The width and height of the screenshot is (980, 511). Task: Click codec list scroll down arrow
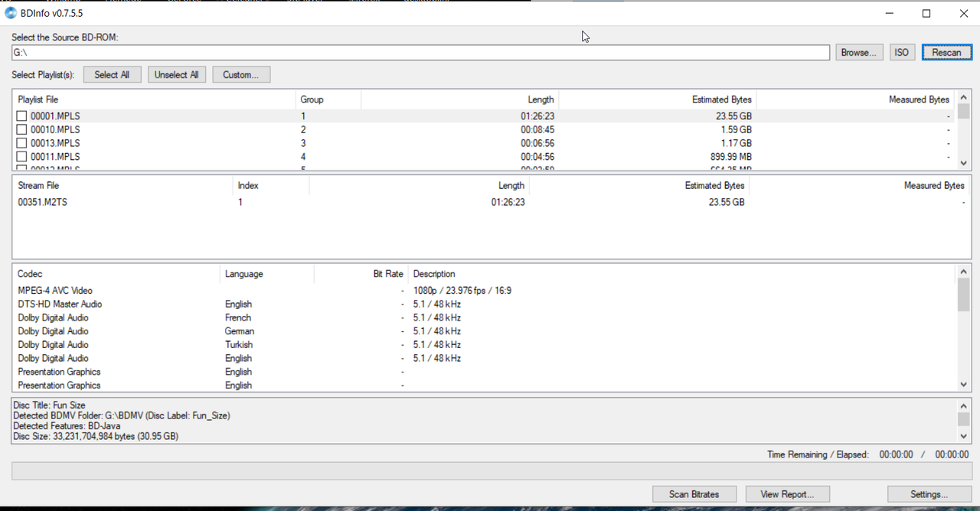pos(963,385)
